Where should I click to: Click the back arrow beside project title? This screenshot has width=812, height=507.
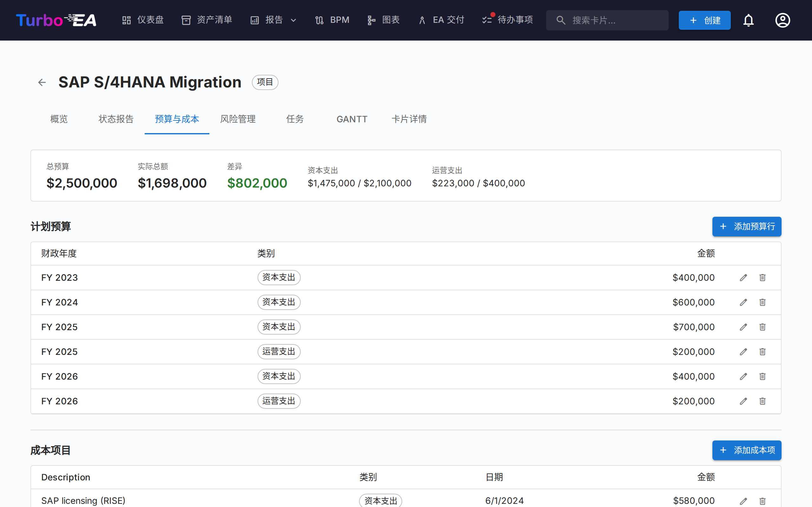click(42, 82)
